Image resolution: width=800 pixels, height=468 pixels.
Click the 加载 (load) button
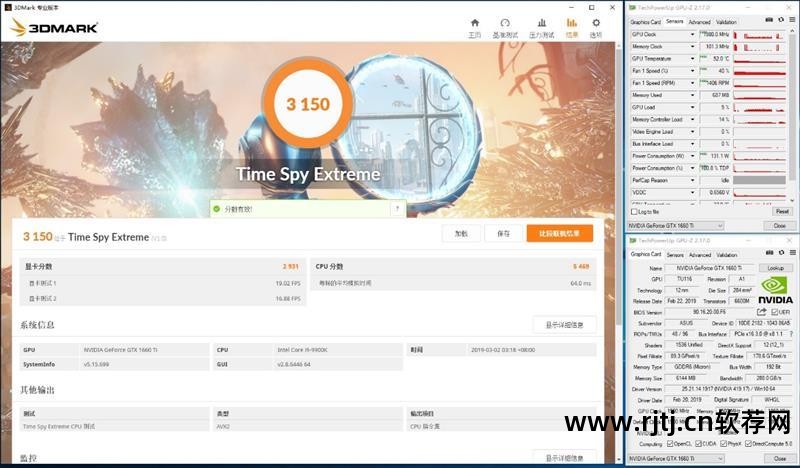[461, 233]
